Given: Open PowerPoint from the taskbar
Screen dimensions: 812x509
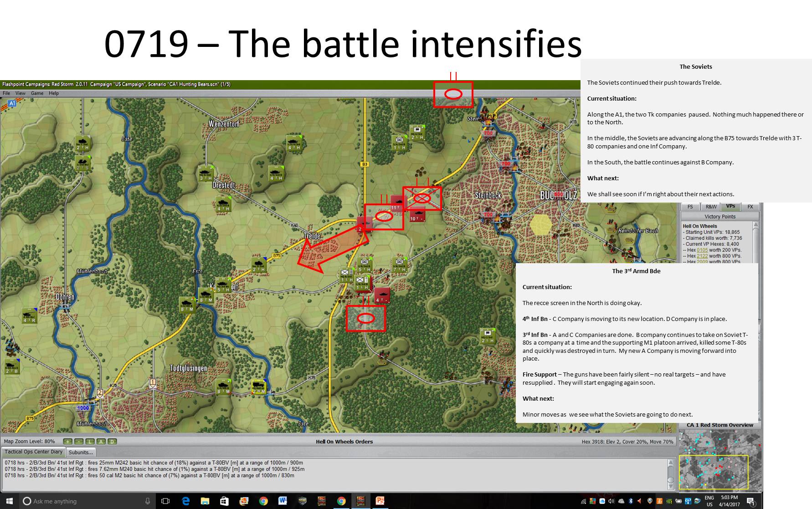Looking at the screenshot, I should click(380, 501).
